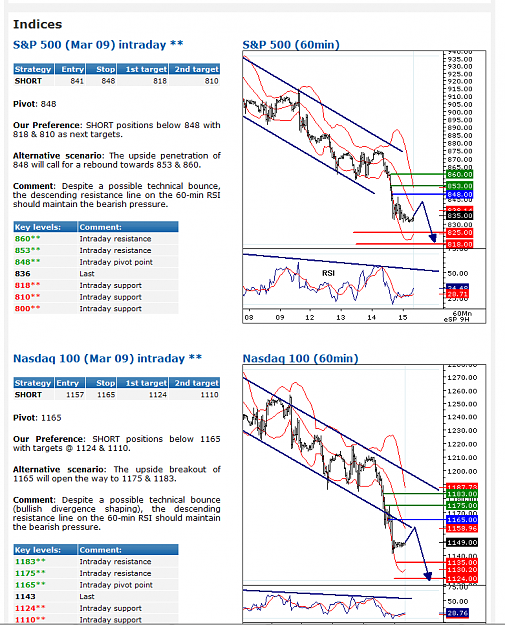The height and width of the screenshot is (625, 505).
Task: Click the red 818.00 label on S&P chart
Action: click(459, 244)
